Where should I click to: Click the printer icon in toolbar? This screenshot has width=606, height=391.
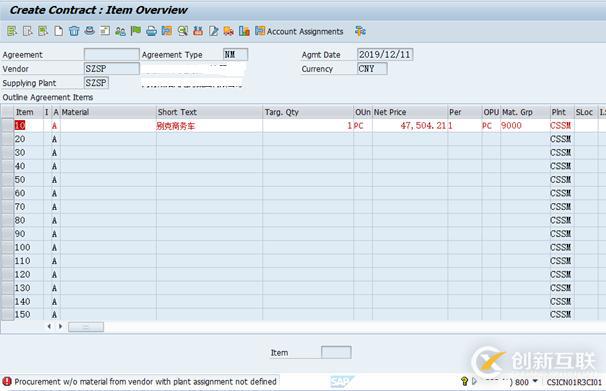coord(151,31)
